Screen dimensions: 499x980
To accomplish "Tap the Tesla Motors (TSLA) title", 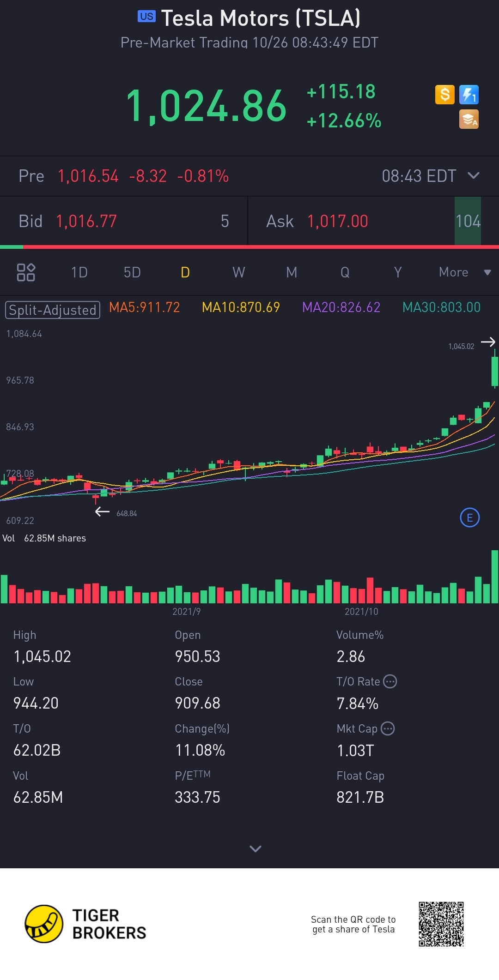I will click(261, 18).
